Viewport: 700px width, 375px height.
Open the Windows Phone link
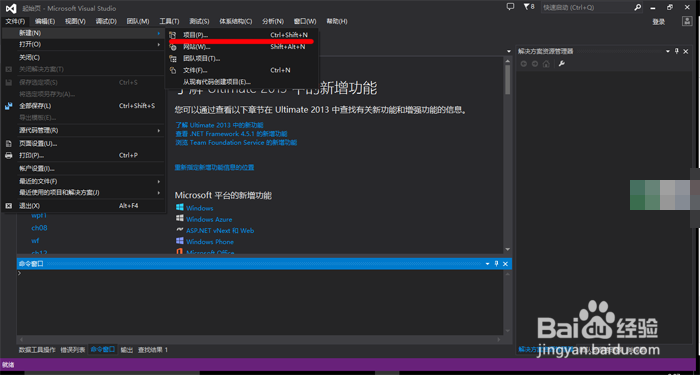[210, 242]
